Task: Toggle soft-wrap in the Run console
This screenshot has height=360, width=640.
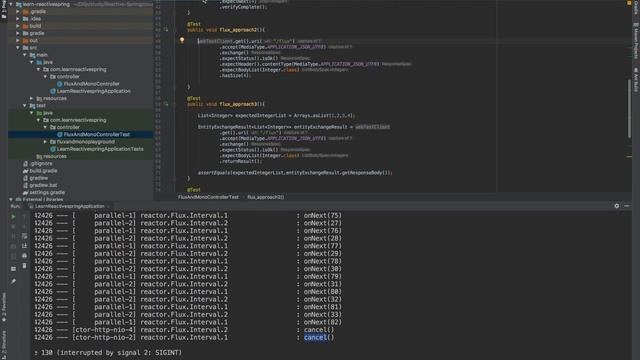Action: (x=24, y=236)
